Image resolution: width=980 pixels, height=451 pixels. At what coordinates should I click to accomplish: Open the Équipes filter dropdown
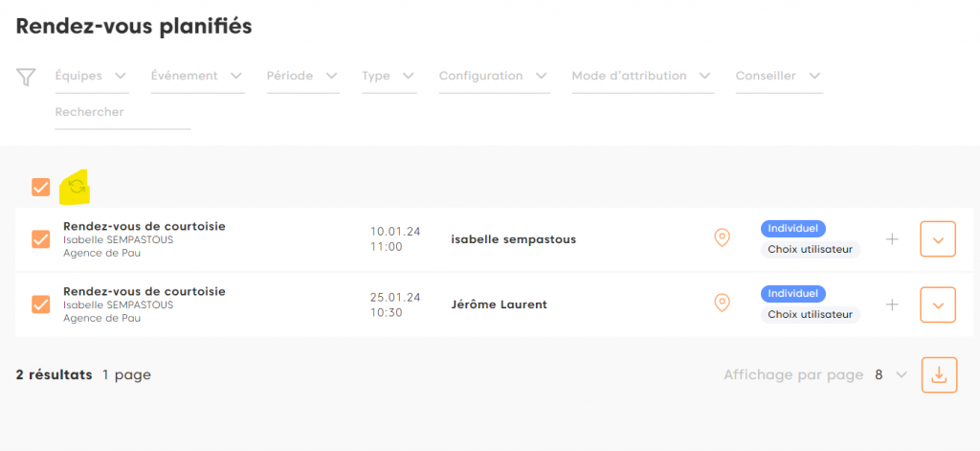92,77
